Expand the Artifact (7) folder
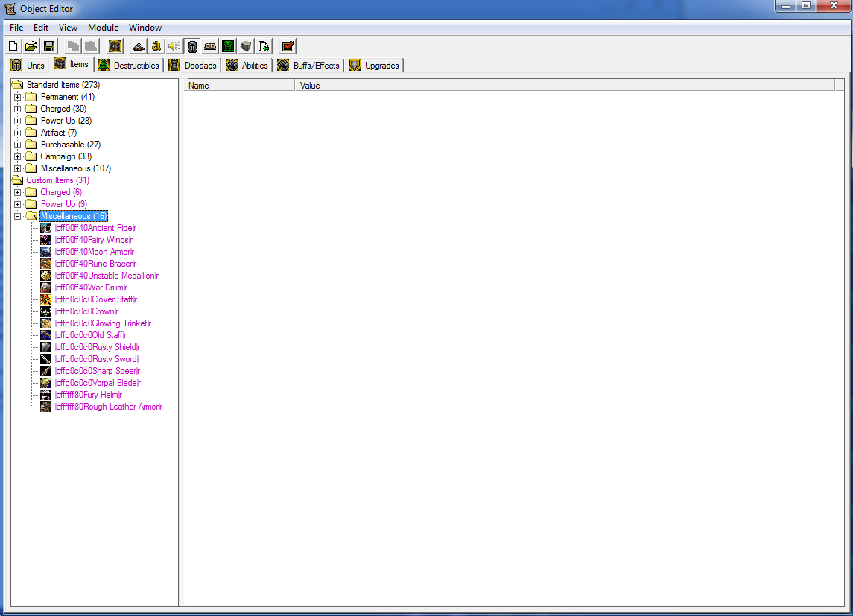This screenshot has height=616, width=853. pos(17,133)
